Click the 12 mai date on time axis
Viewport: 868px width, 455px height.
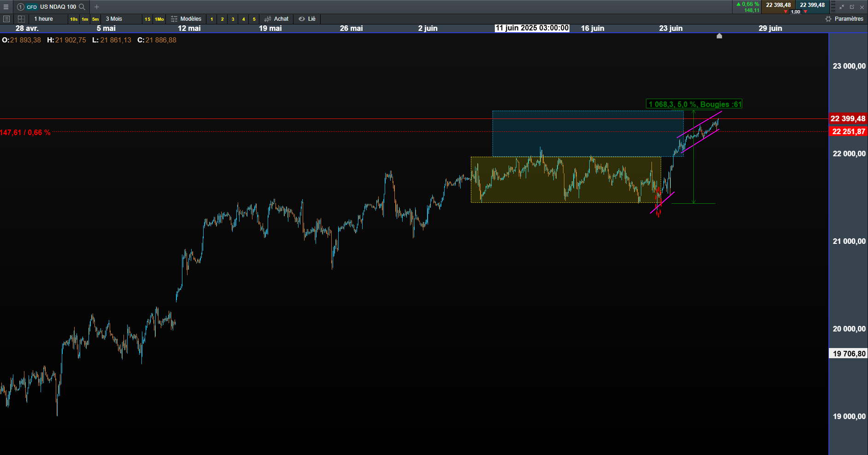(189, 28)
